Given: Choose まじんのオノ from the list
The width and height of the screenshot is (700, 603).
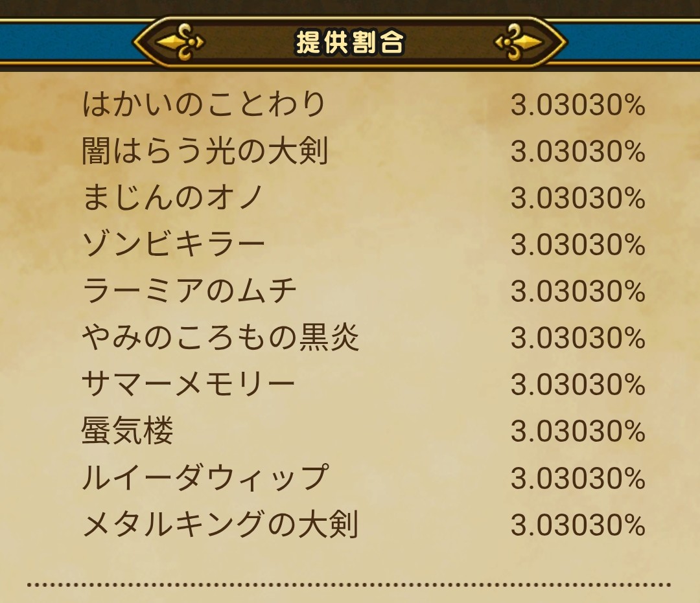Looking at the screenshot, I should 173,199.
